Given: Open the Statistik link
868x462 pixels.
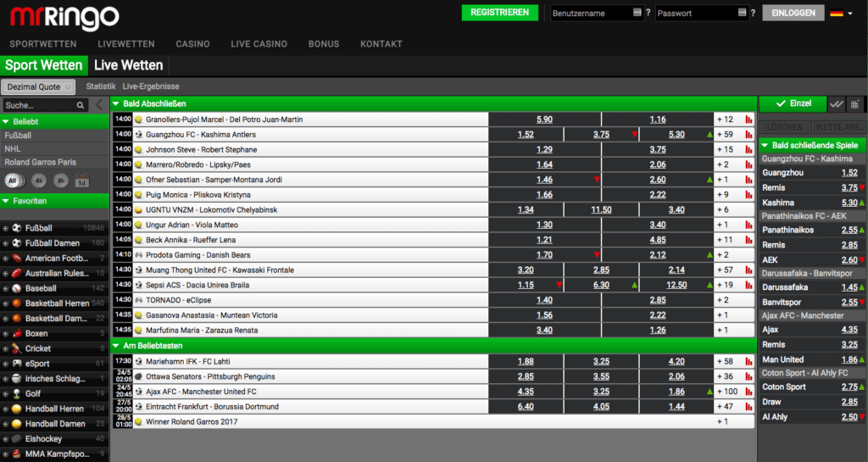Looking at the screenshot, I should coord(101,86).
